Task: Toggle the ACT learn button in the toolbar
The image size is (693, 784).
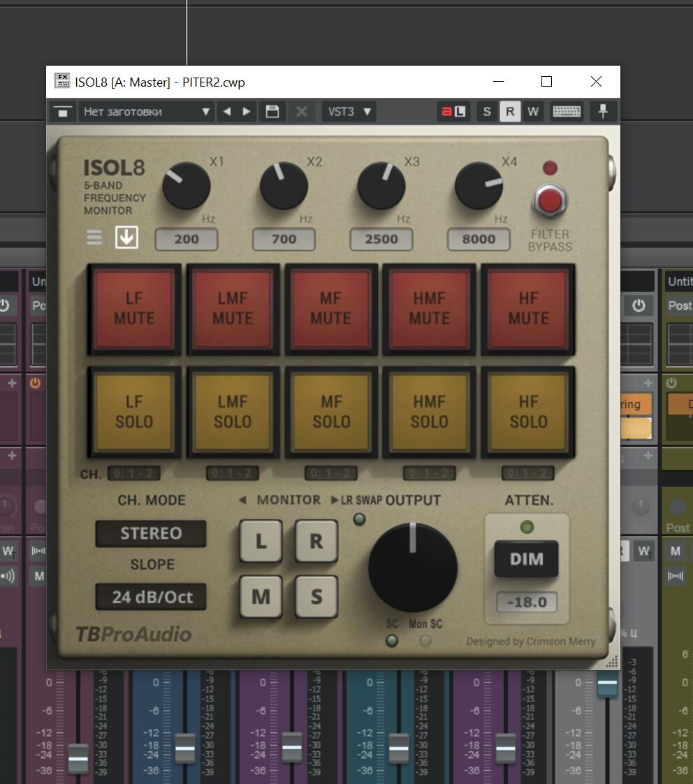Action: pos(453,112)
